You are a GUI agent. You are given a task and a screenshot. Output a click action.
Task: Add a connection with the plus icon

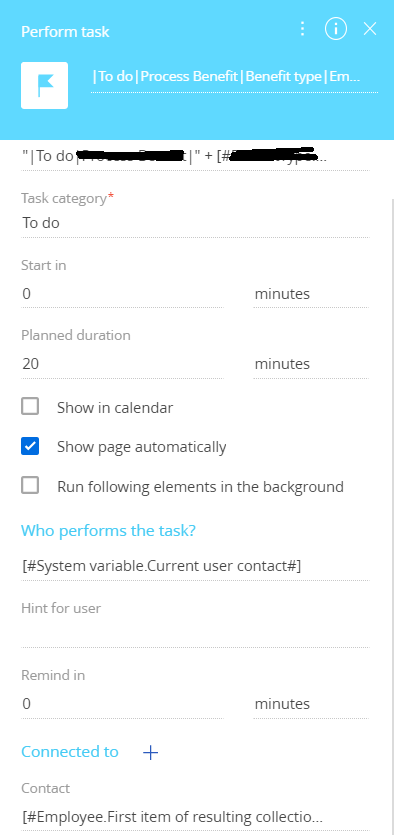[x=151, y=752]
